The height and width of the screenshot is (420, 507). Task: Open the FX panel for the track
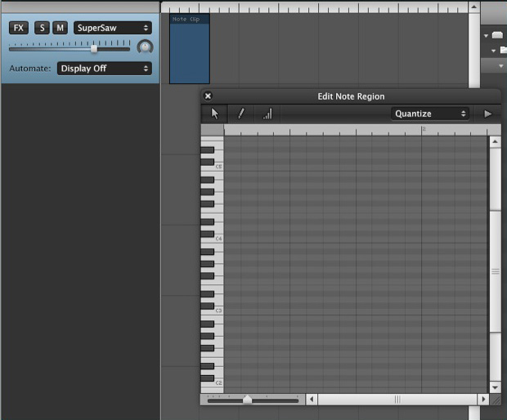point(19,28)
